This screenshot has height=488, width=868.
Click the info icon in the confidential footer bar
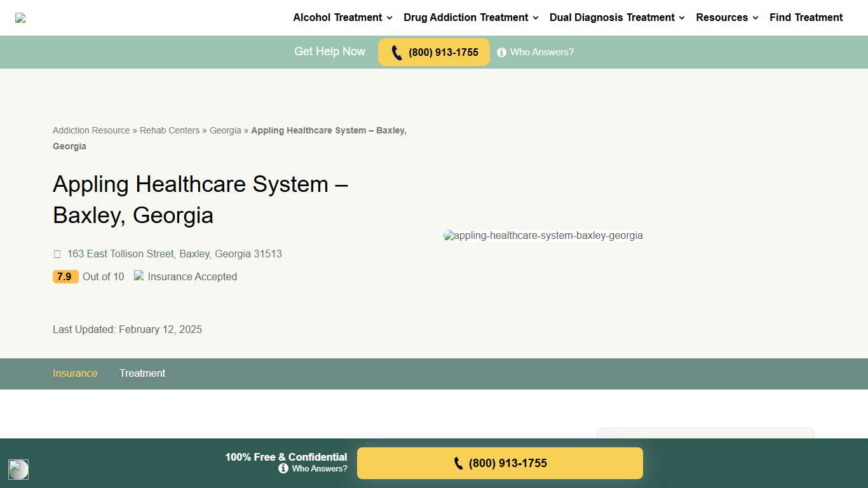[283, 468]
